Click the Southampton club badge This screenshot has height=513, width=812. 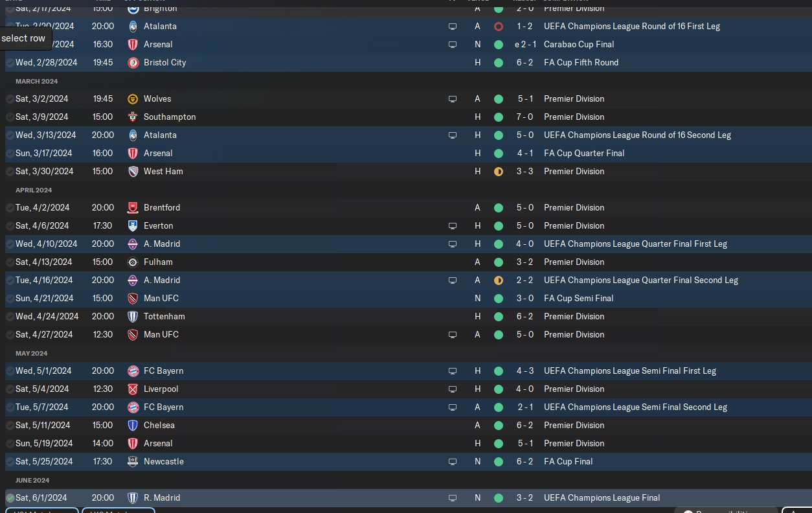pos(133,117)
